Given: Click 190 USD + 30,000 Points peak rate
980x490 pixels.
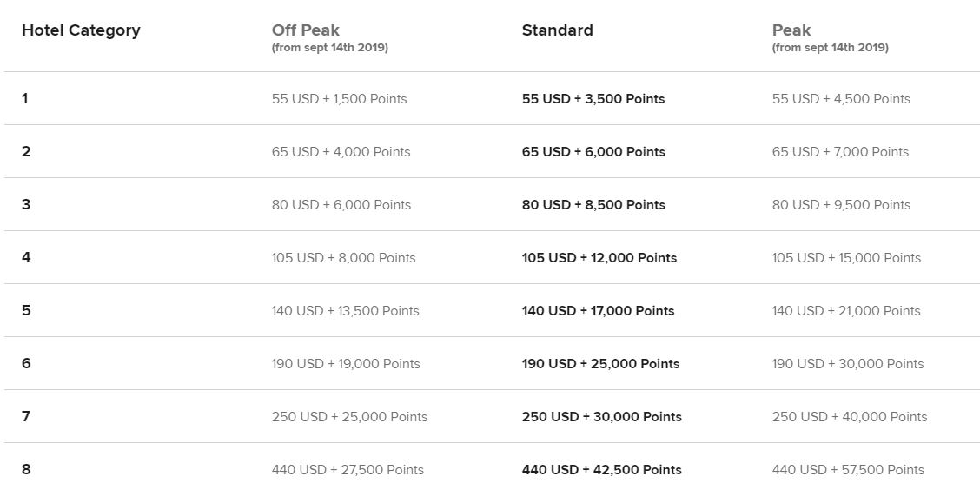Looking at the screenshot, I should 848,364.
